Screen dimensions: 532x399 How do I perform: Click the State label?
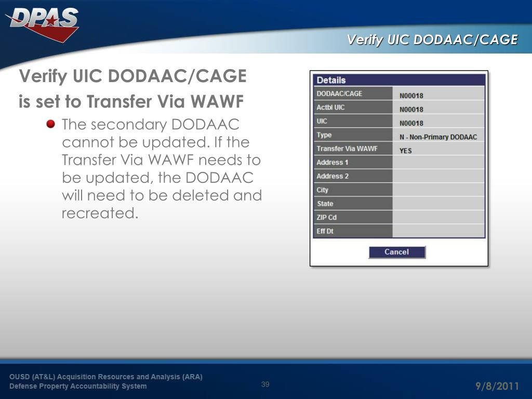pyautogui.click(x=325, y=204)
